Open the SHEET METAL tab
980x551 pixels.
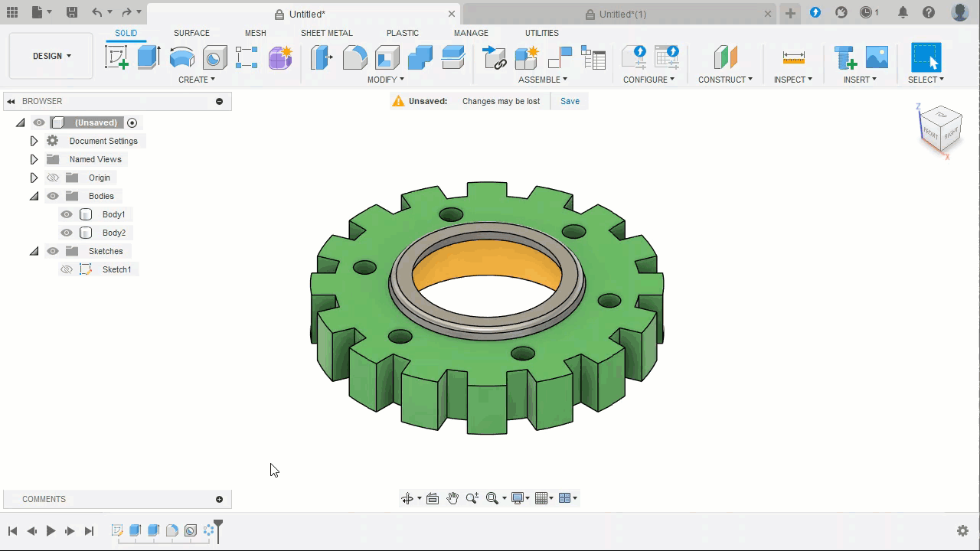pos(326,33)
